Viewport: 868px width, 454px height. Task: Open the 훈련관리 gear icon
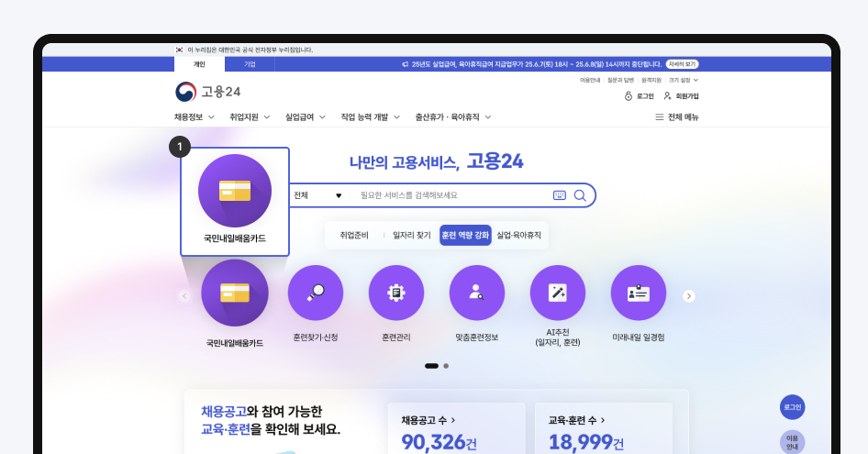(396, 293)
